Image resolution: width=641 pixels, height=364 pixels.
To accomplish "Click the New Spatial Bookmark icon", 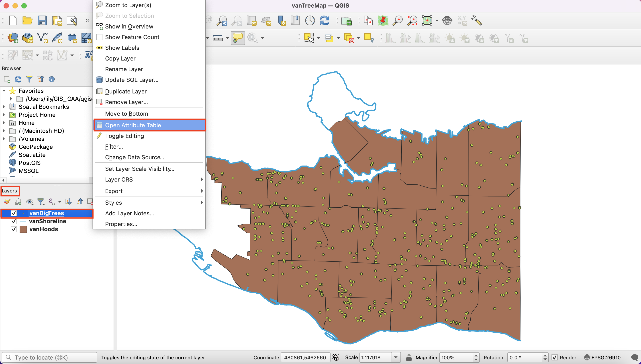I will (x=282, y=20).
